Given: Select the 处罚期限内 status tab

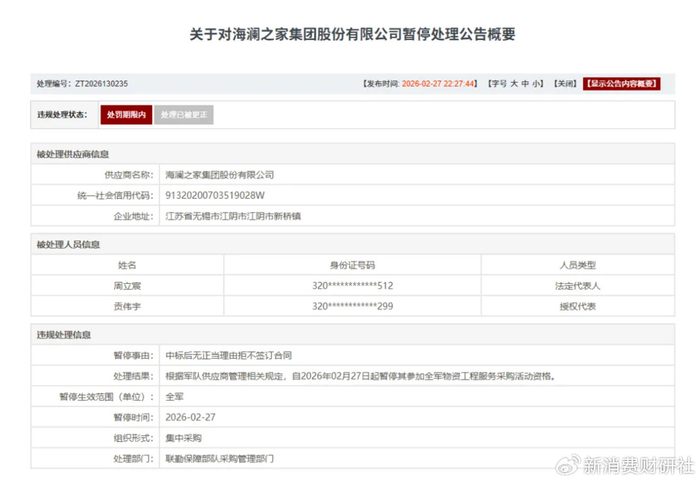Looking at the screenshot, I should click(126, 115).
